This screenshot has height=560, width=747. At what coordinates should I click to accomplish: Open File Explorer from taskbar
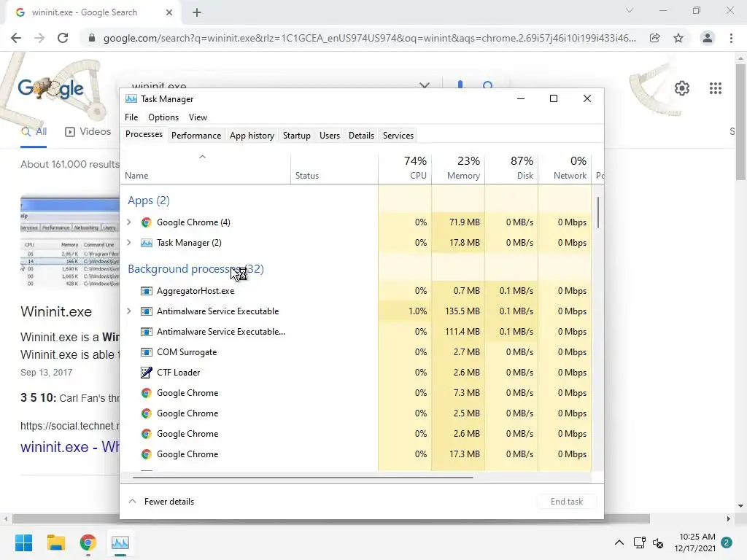tap(55, 542)
